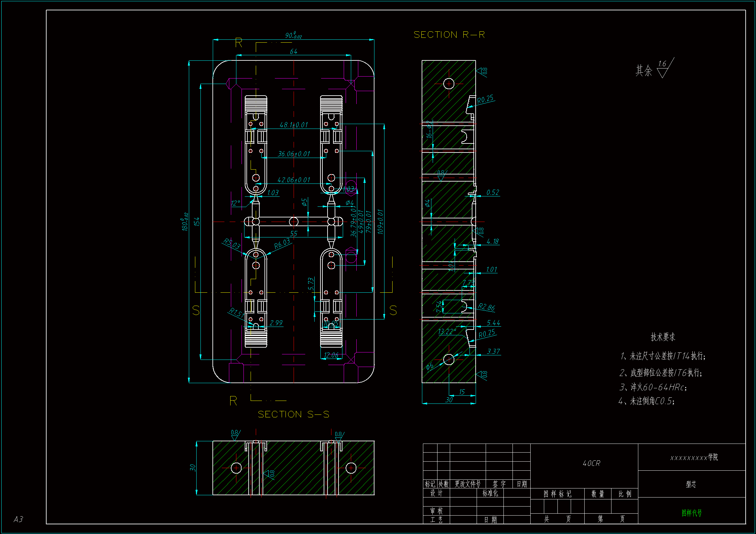Click the 技术要求 heading
This screenshot has height=534, width=756.
pos(663,337)
